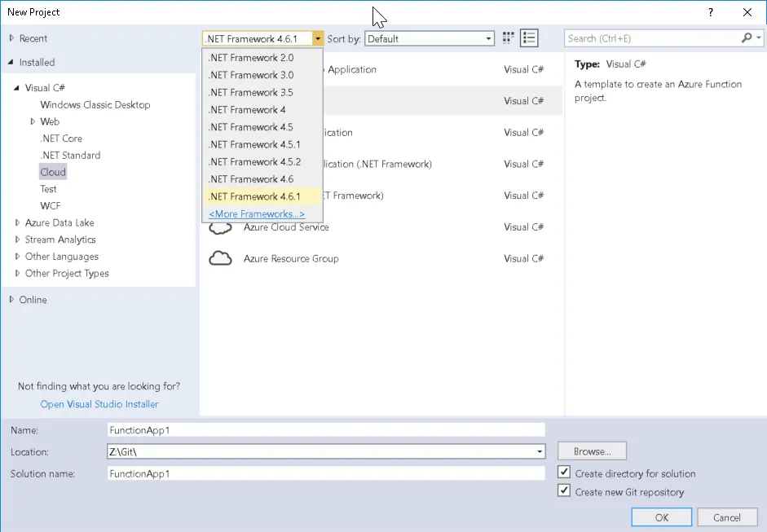
Task: Open search options dropdown arrow
Action: point(759,37)
